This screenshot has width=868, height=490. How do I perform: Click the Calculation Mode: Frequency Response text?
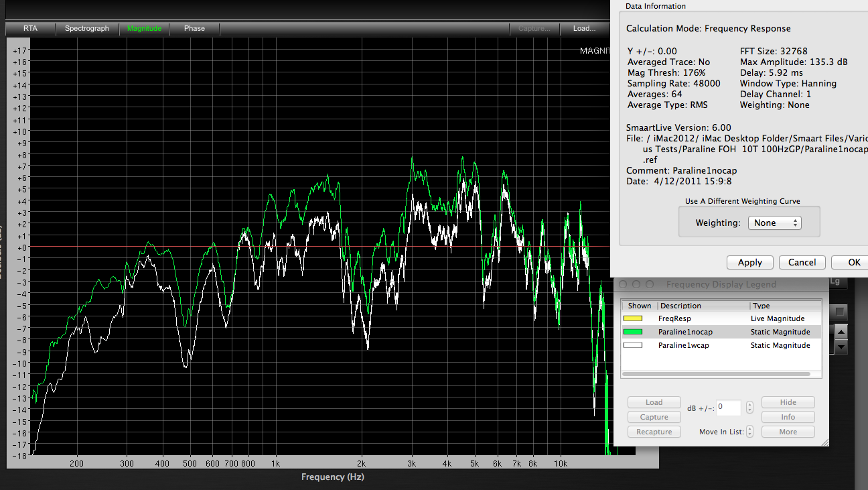pos(708,29)
